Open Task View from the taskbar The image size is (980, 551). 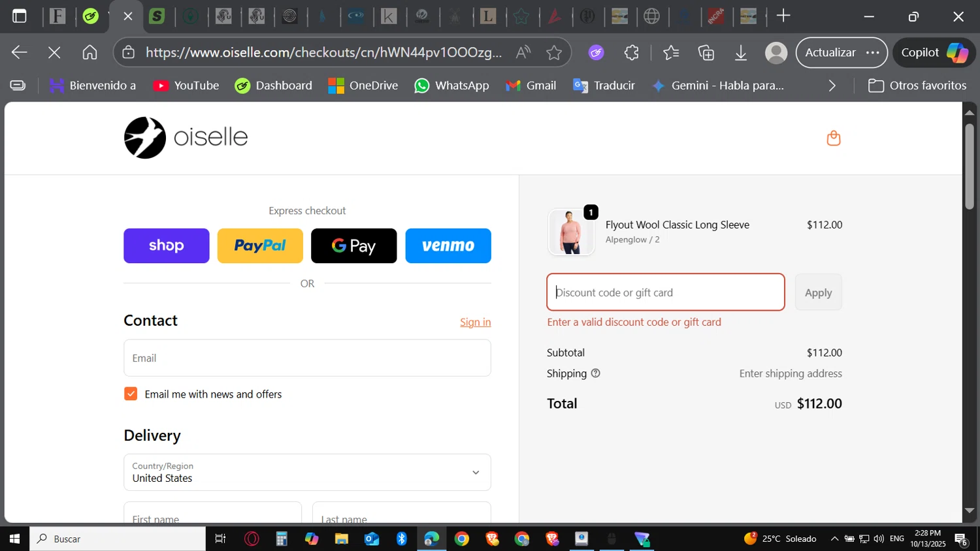coord(220,539)
